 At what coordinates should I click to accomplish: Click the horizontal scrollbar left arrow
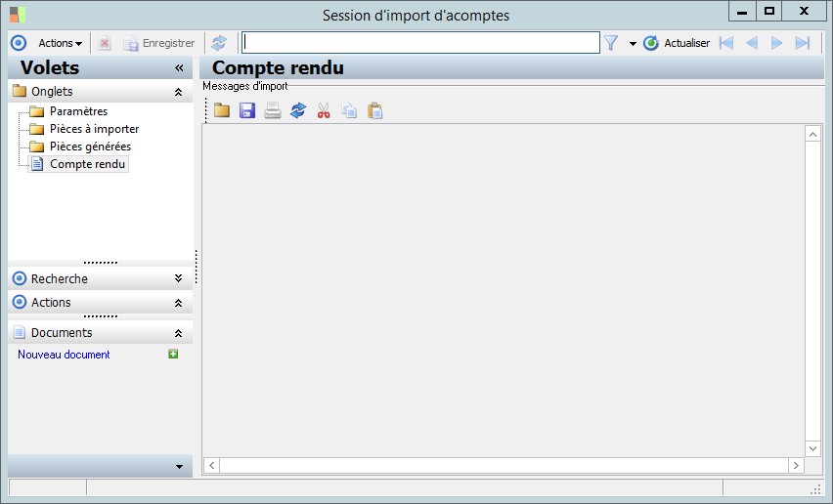(211, 465)
